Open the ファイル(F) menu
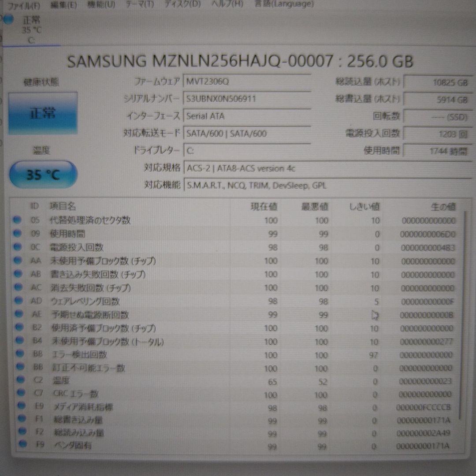This screenshot has height=476, width=476. click(24, 5)
